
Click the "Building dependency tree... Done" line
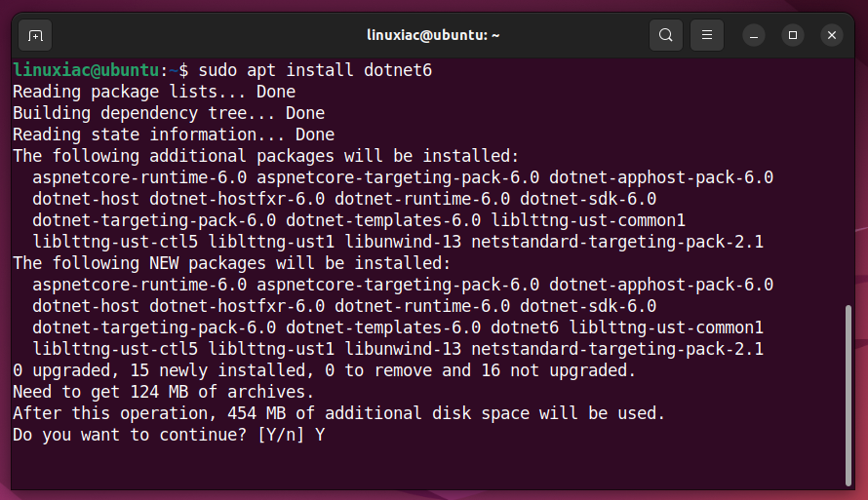click(x=169, y=113)
